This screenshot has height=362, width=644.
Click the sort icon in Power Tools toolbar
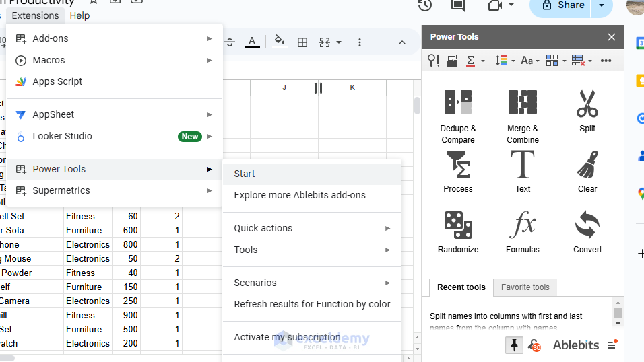coord(501,61)
